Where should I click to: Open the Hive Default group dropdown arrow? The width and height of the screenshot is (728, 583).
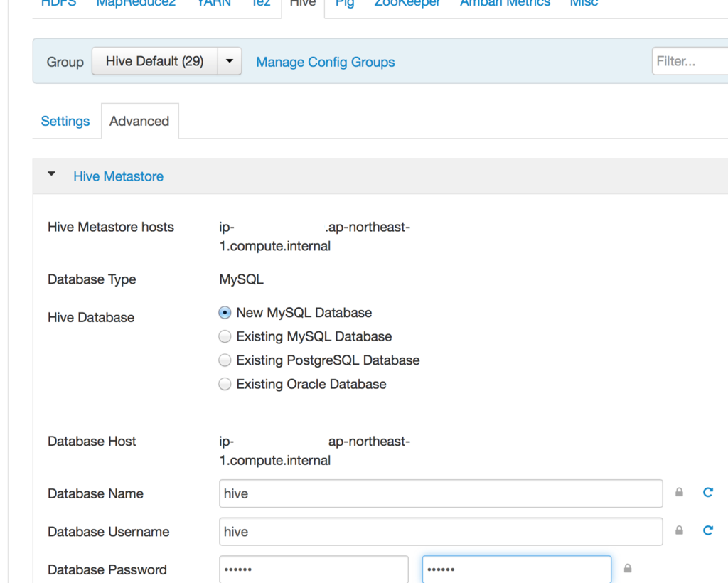pos(230,61)
